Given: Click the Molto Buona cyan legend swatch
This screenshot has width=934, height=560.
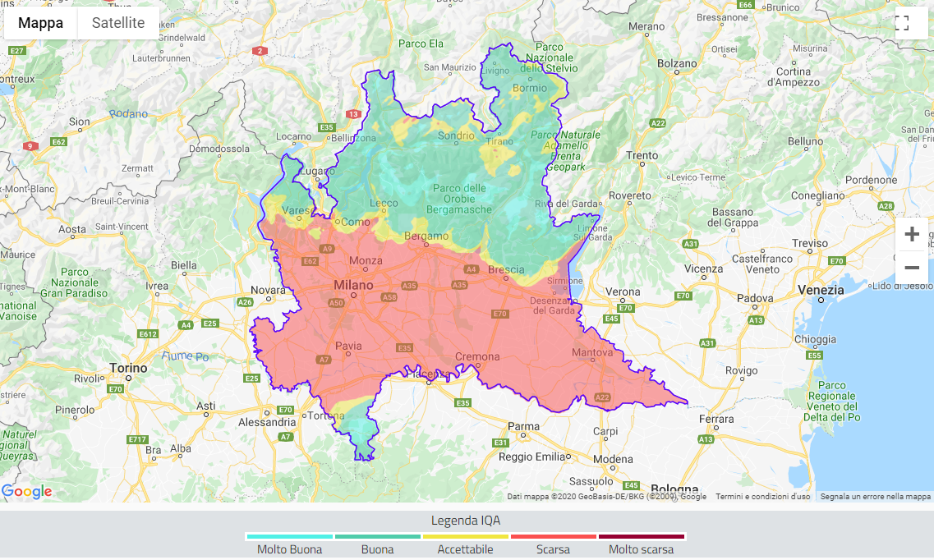Looking at the screenshot, I should (x=289, y=537).
